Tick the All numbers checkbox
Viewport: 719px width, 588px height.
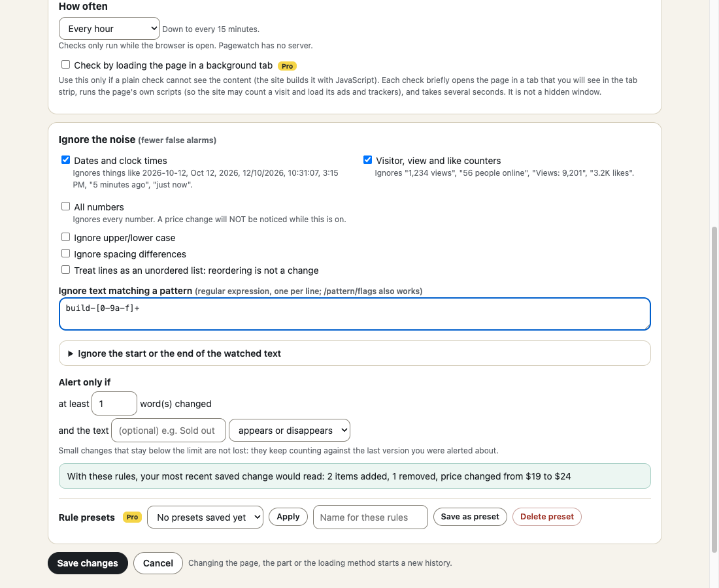65,206
